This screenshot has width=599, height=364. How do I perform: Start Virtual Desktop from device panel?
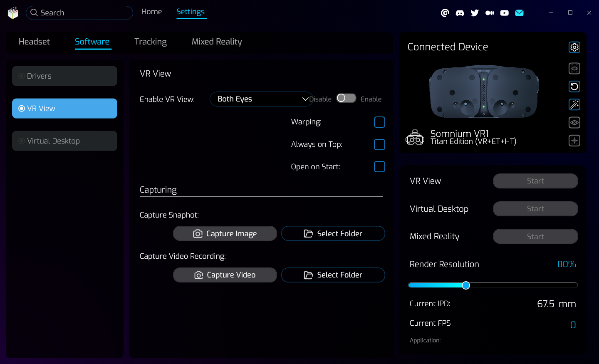click(x=535, y=209)
